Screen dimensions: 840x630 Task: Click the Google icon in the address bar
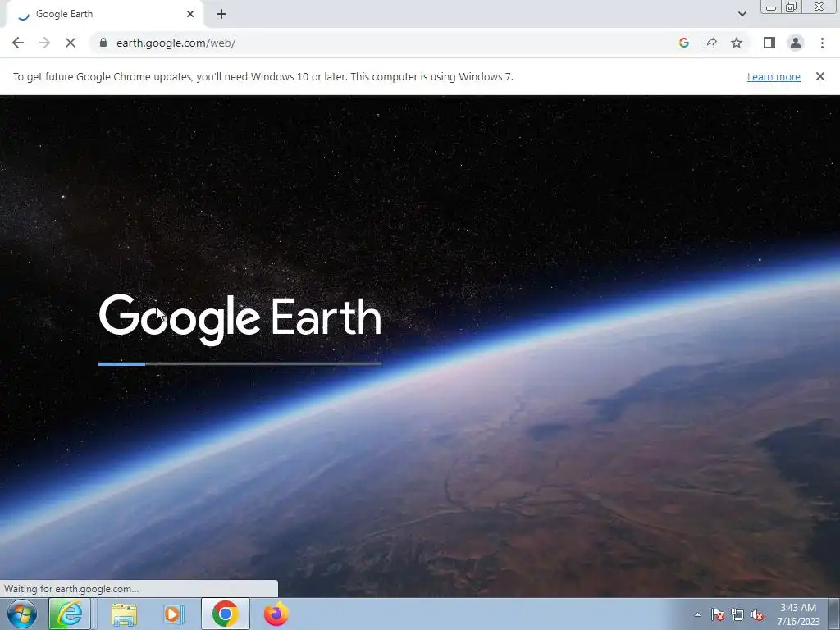click(683, 43)
